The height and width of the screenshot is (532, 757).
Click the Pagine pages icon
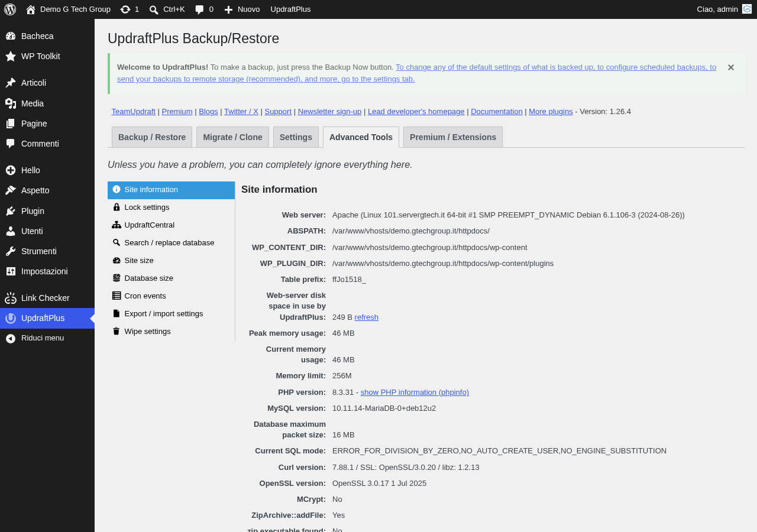coord(11,124)
